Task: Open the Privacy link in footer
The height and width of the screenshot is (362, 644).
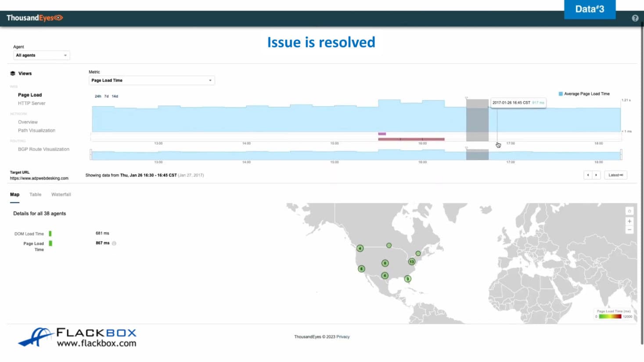Action: [x=343, y=337]
